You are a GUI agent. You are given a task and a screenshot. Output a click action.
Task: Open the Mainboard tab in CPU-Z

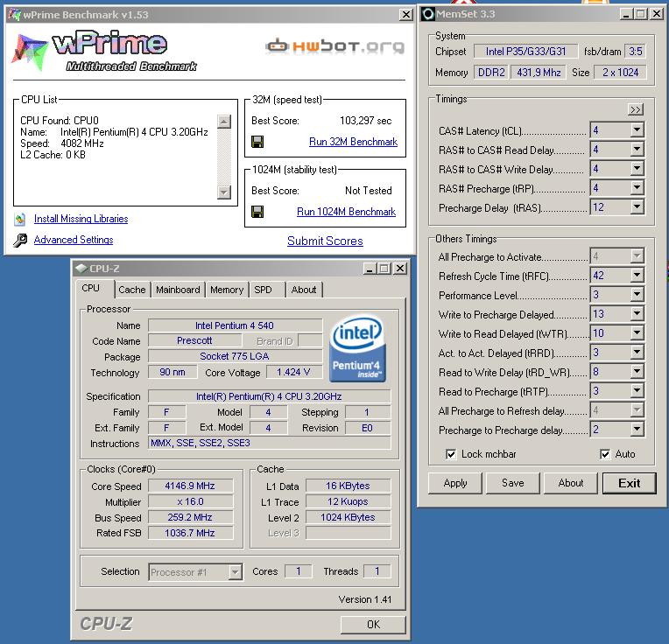[178, 290]
